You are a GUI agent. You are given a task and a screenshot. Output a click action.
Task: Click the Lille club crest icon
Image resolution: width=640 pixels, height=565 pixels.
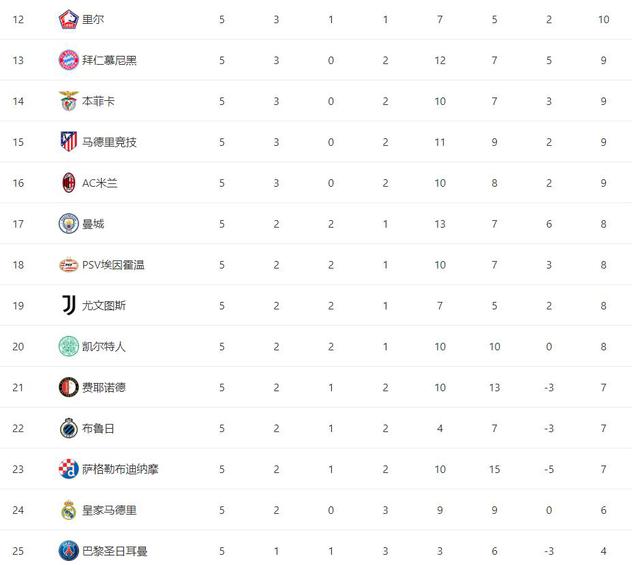[x=68, y=19]
